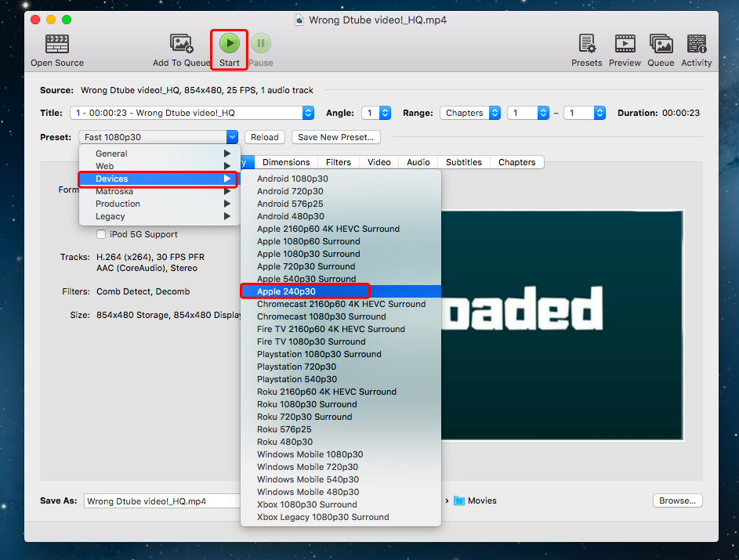Image resolution: width=739 pixels, height=560 pixels.
Task: Start encoding with the green Start button
Action: pos(230,43)
